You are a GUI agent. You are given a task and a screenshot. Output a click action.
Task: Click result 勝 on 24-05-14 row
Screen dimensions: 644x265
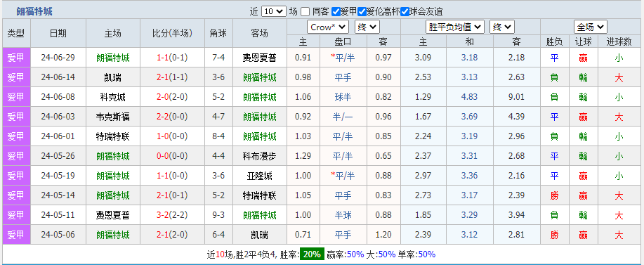pyautogui.click(x=555, y=195)
